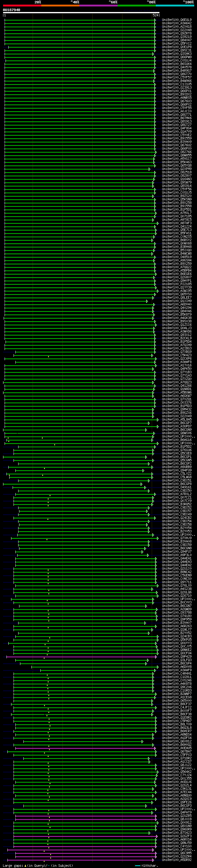Click label UniRef100_C5LYZ2

(177, 474)
